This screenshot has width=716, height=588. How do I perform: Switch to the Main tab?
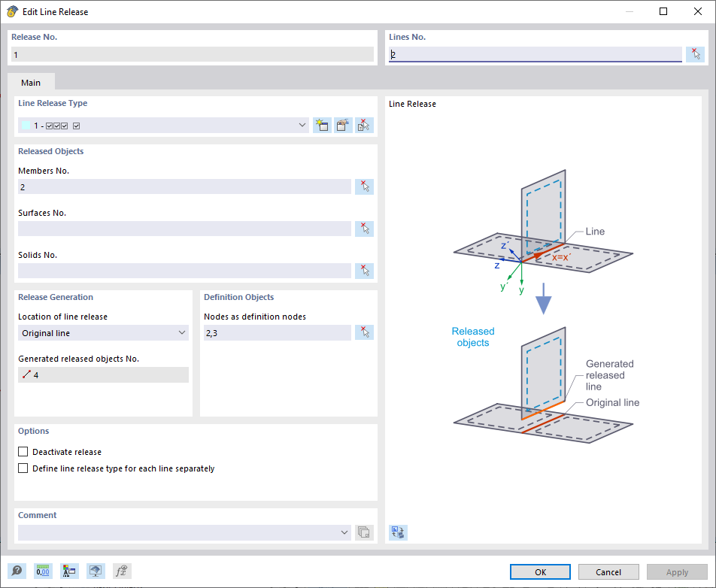(31, 82)
